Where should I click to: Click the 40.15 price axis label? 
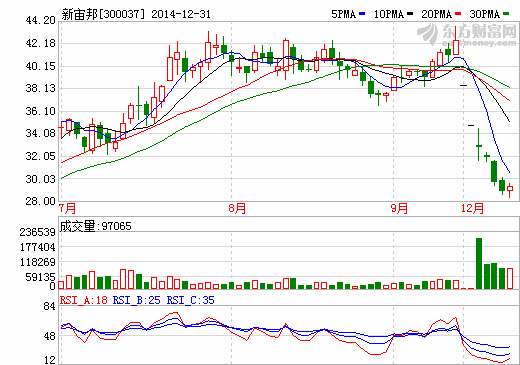(x=41, y=66)
